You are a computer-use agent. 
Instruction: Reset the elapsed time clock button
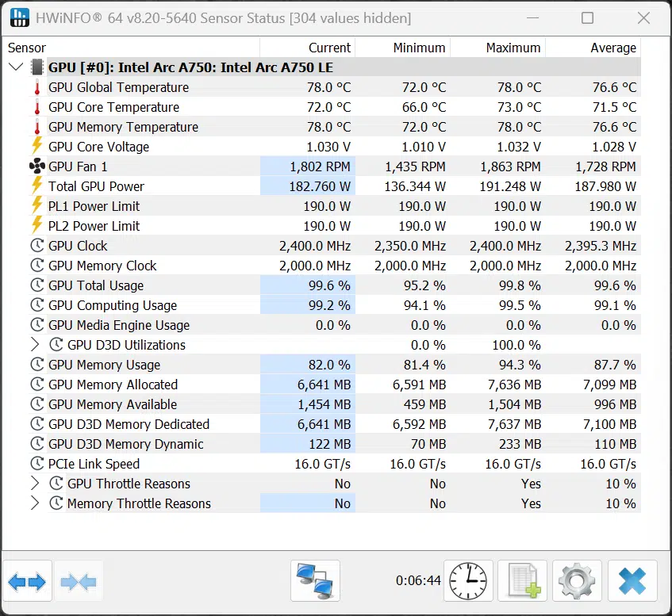(x=468, y=581)
